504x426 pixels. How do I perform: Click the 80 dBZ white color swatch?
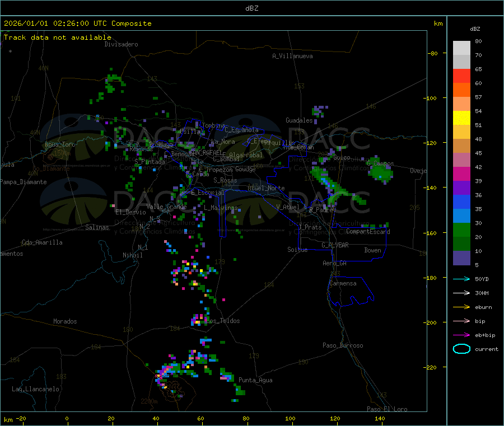click(461, 48)
